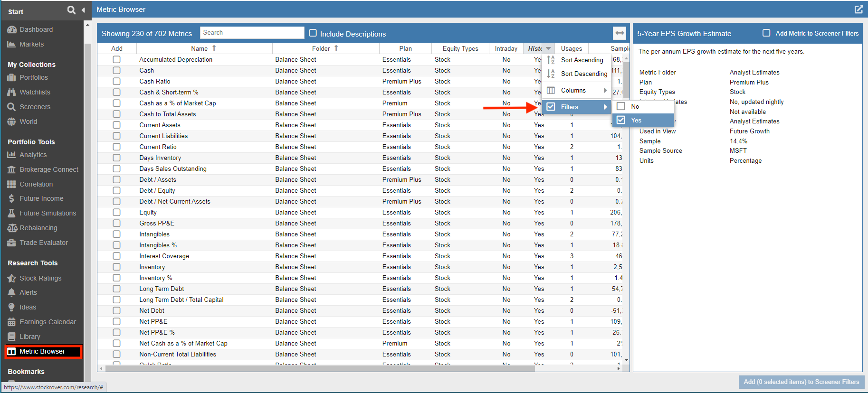This screenshot has height=393, width=868.
Task: Click the Add column header
Action: (x=117, y=48)
